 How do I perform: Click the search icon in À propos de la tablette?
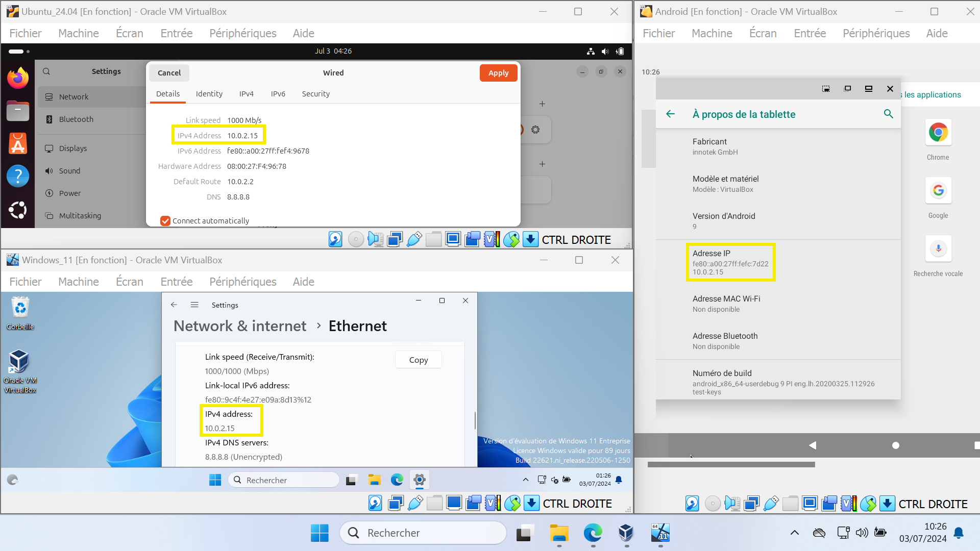889,114
